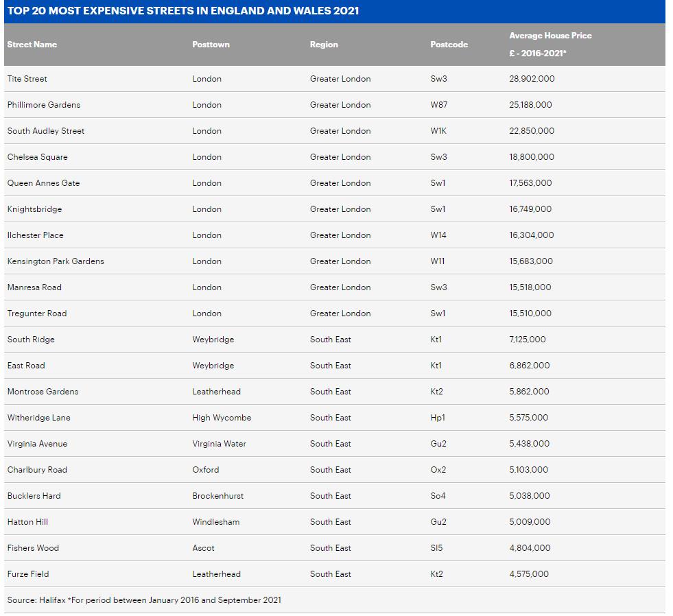Click the Source: Halifax footnote text
The image size is (673, 616).
[x=144, y=600]
